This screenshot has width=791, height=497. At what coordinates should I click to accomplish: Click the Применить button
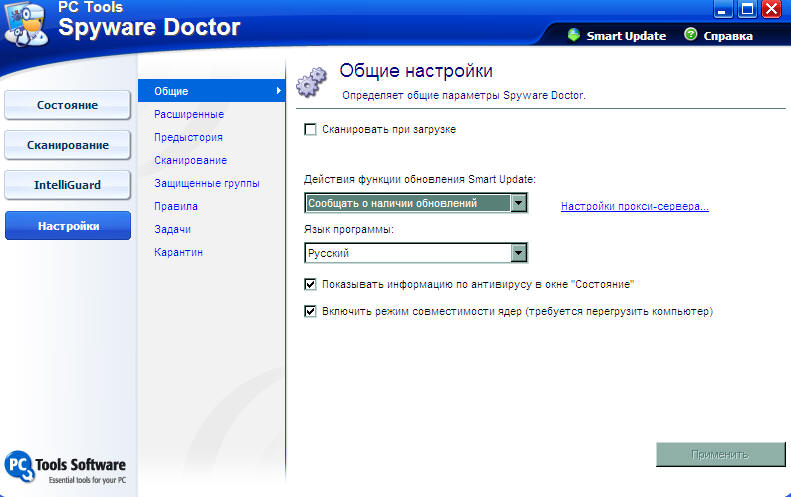coord(720,455)
